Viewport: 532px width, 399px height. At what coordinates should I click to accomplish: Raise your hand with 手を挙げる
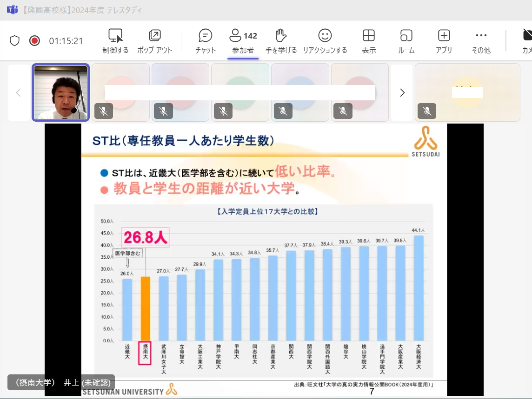[x=281, y=41]
